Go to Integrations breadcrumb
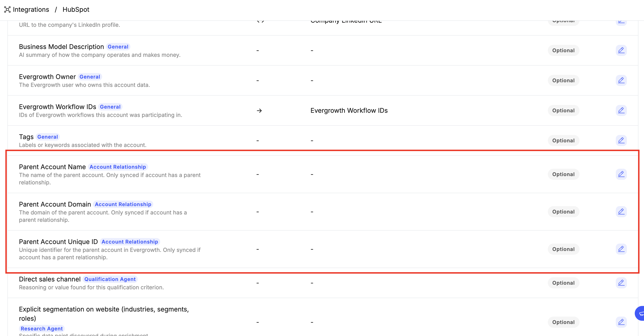 point(31,9)
